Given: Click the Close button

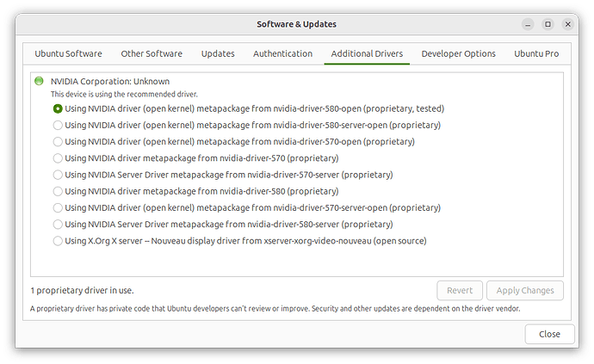Looking at the screenshot, I should (549, 334).
